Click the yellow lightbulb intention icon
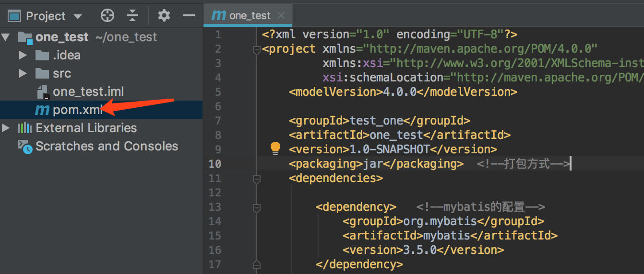644x274 pixels. tap(275, 148)
